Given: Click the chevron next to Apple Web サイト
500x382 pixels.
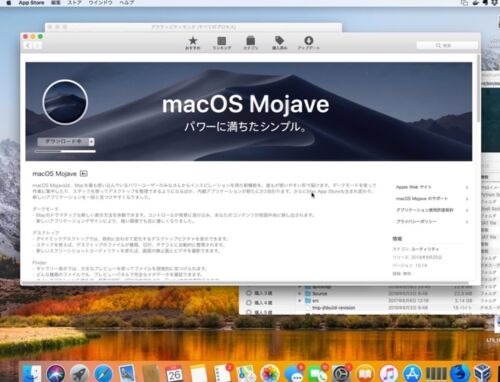Looking at the screenshot, I should click(x=467, y=187).
